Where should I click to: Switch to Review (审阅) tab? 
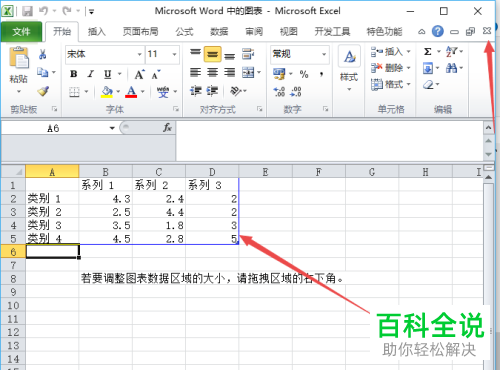click(254, 32)
